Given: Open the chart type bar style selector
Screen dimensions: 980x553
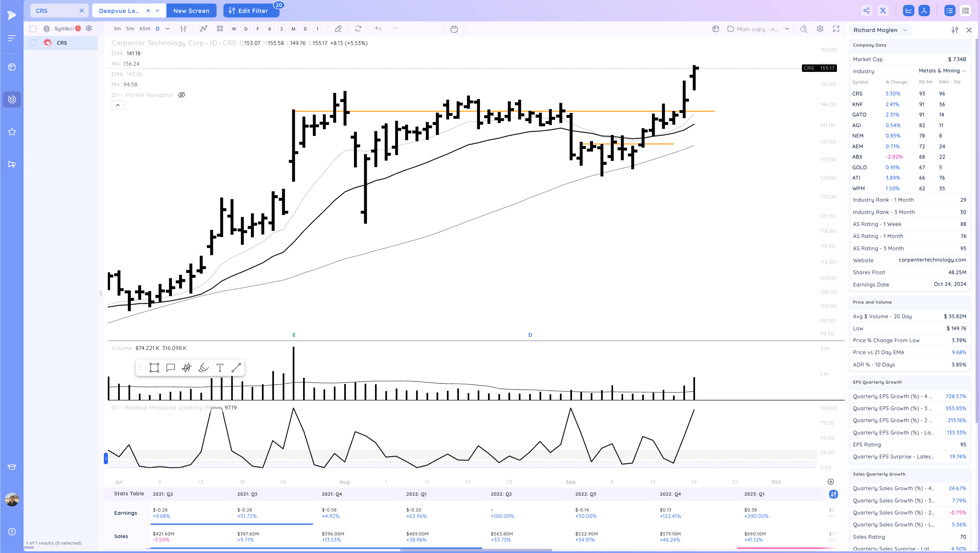Looking at the screenshot, I should [x=183, y=29].
